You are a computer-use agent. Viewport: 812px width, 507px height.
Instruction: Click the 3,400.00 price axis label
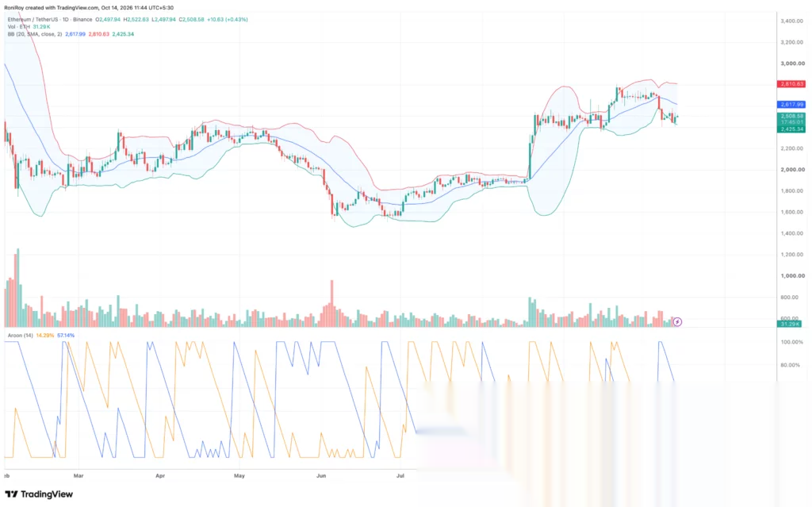pos(792,21)
